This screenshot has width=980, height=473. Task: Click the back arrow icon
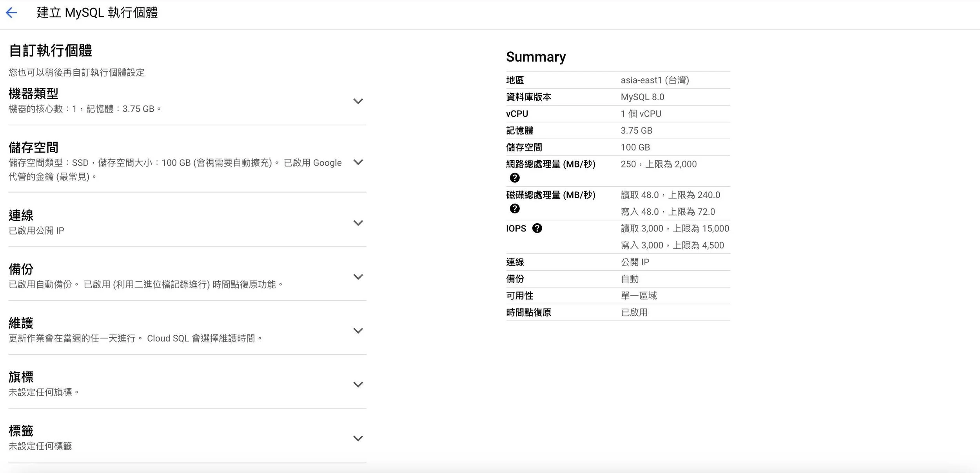(x=11, y=13)
